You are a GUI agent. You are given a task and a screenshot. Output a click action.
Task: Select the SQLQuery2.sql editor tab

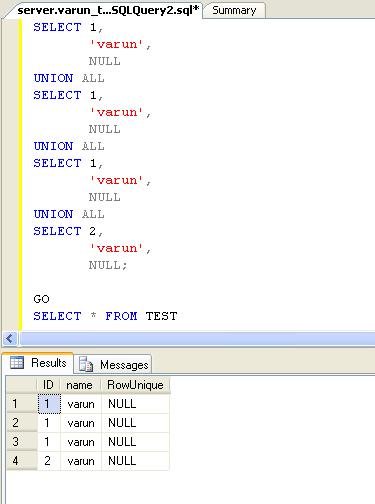pos(108,10)
